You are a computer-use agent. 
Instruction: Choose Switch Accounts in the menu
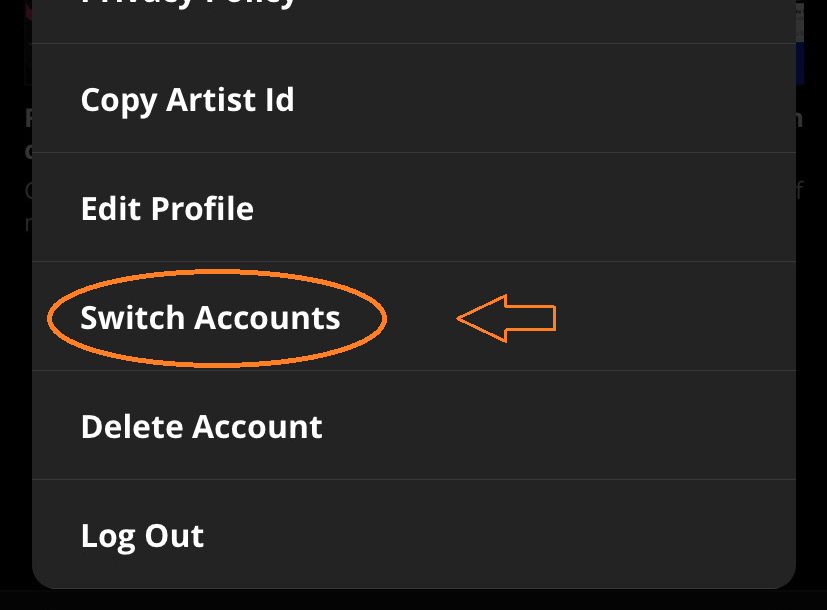(210, 318)
